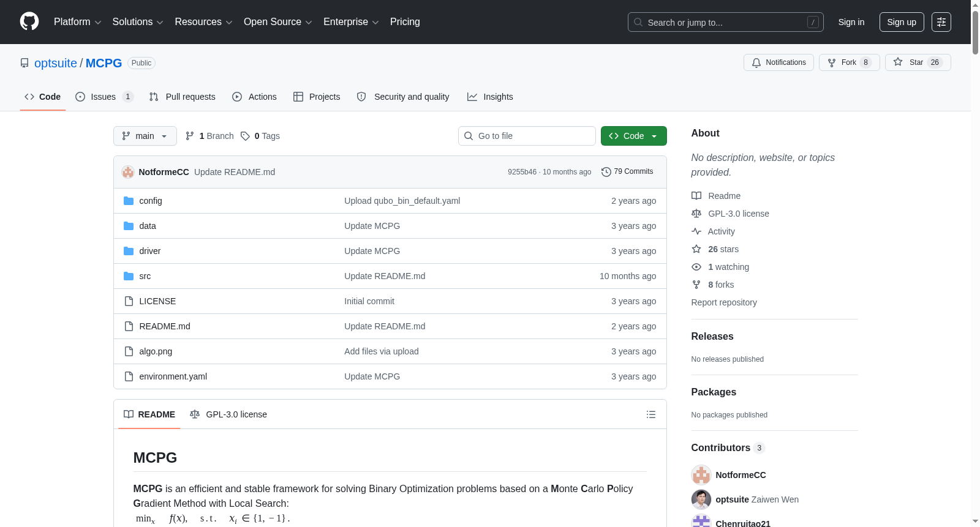
Task: Click optsuite contributor avatar
Action: coord(701,499)
